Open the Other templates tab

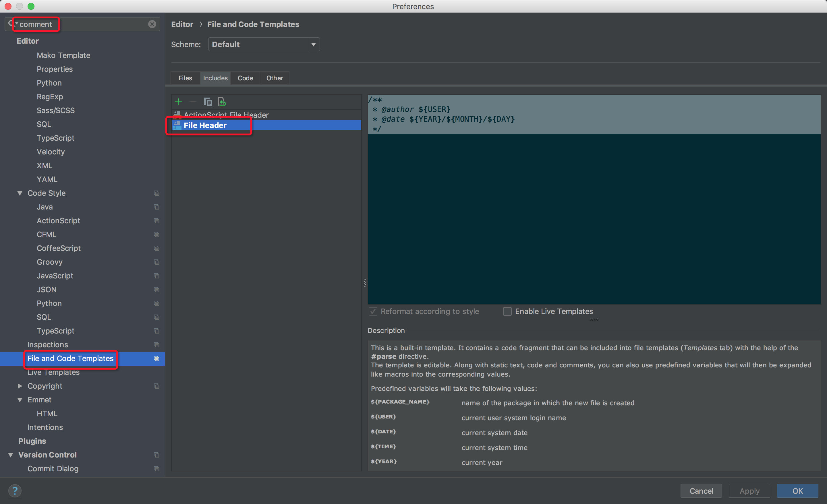(274, 78)
